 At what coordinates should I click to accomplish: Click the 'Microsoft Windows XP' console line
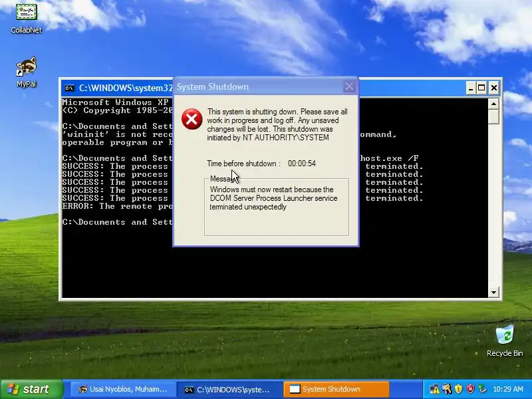[115, 102]
